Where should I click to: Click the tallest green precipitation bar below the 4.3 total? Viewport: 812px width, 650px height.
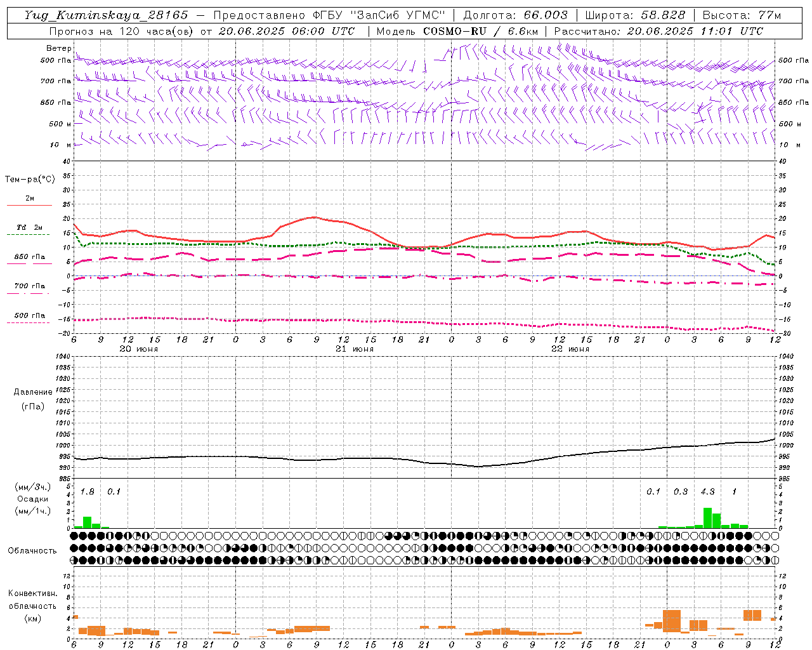coord(707,518)
